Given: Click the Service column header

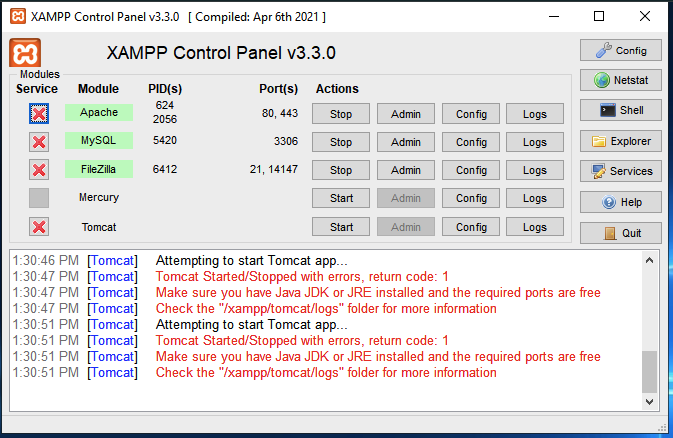Looking at the screenshot, I should (37, 88).
